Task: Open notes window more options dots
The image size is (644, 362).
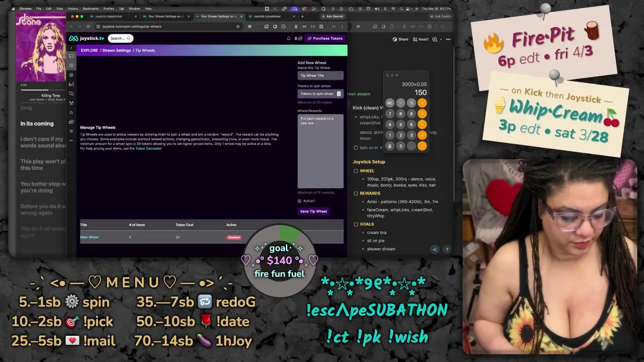Action: 448,39
